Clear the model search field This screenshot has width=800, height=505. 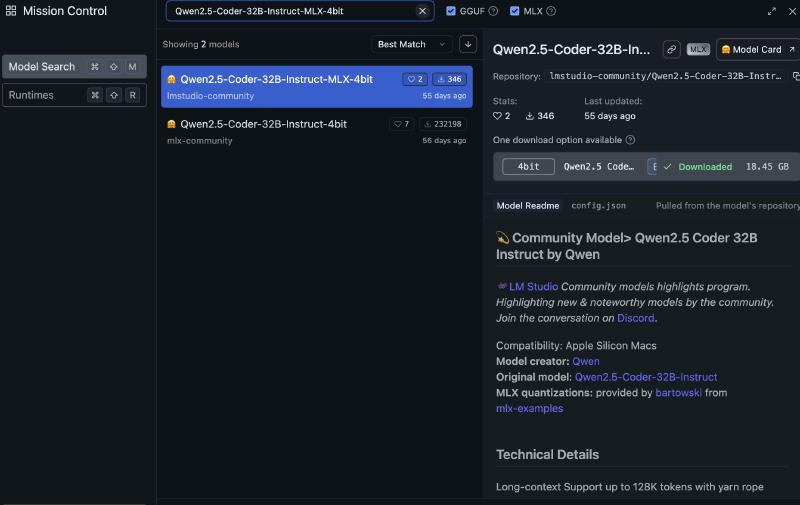422,11
